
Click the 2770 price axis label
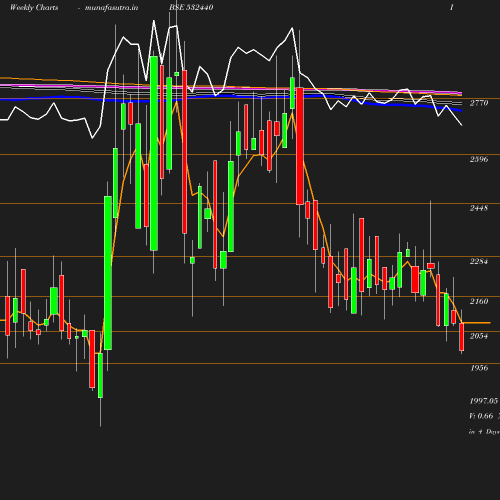tap(479, 103)
